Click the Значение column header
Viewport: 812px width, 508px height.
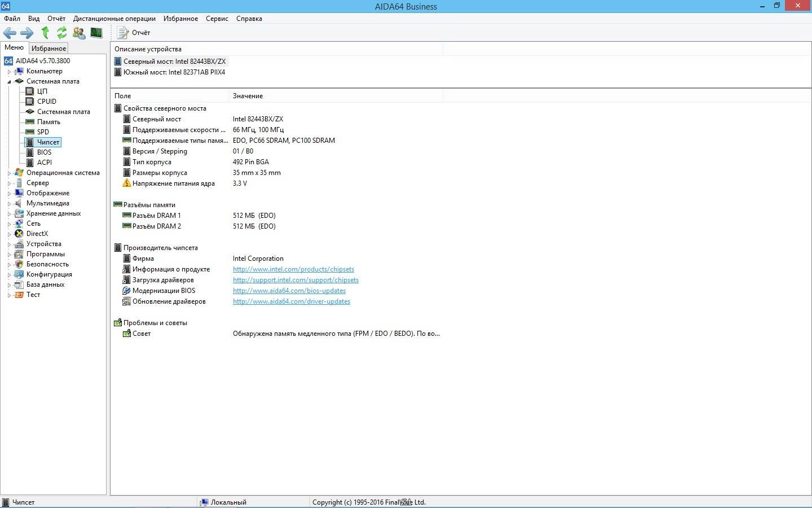[336, 96]
